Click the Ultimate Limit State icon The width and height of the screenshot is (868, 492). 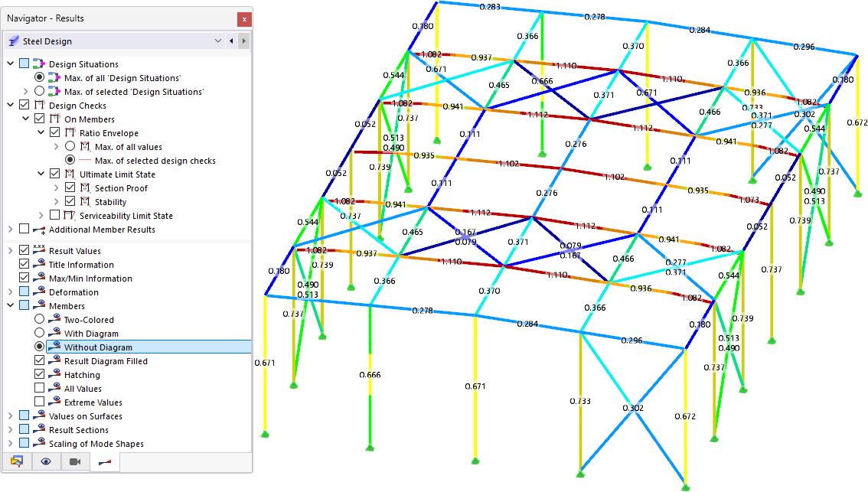pos(70,174)
